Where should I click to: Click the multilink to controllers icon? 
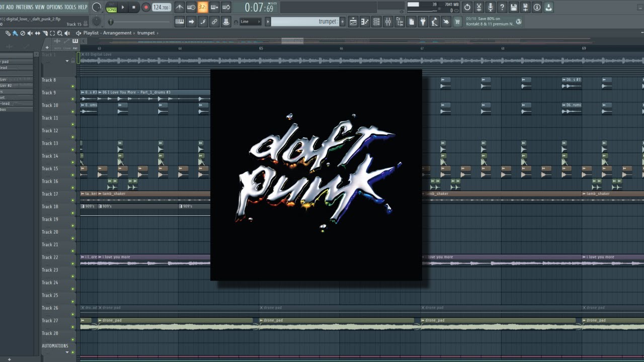(214, 22)
